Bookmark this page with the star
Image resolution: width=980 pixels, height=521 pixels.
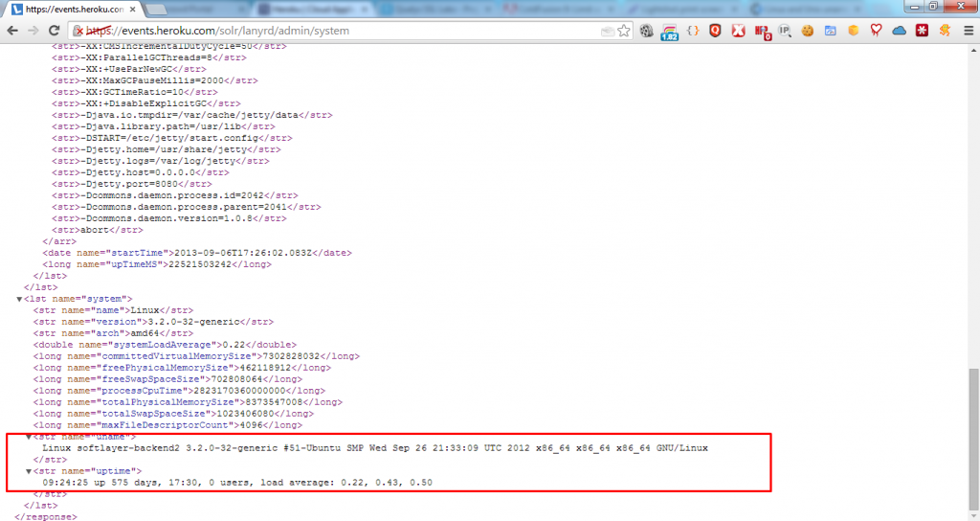point(624,31)
